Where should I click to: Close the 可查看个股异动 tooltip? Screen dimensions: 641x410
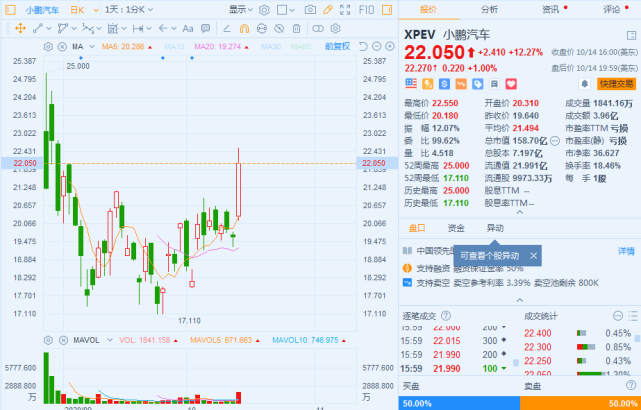pos(533,256)
